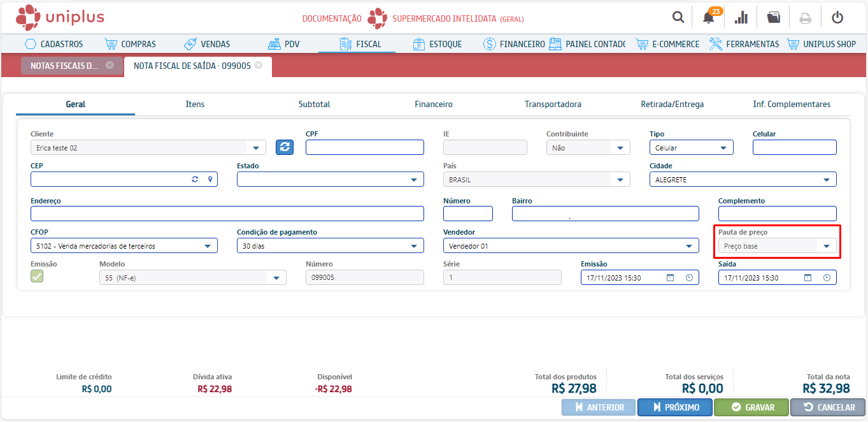Expand the Vendedor dropdown
The height and width of the screenshot is (422, 868).
coord(689,246)
